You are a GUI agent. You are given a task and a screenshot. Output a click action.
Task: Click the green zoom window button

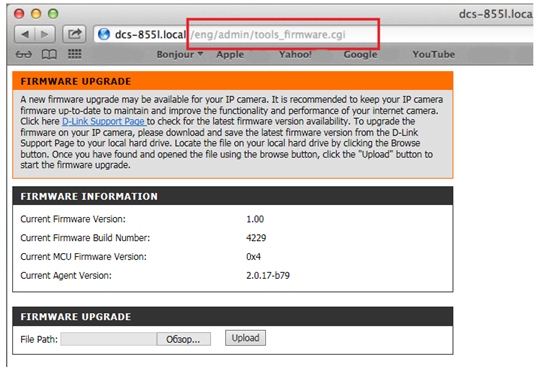tap(53, 14)
